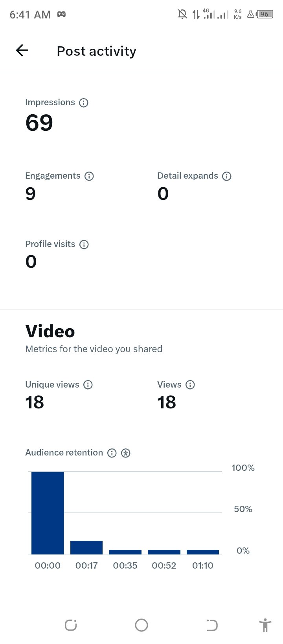Tap the system back navigation button
283x644 pixels.
tap(212, 625)
